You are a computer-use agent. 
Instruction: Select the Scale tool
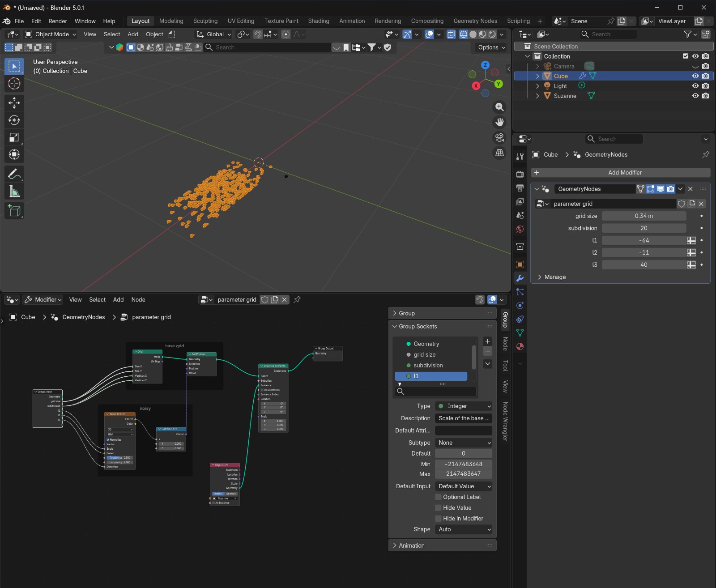point(14,137)
